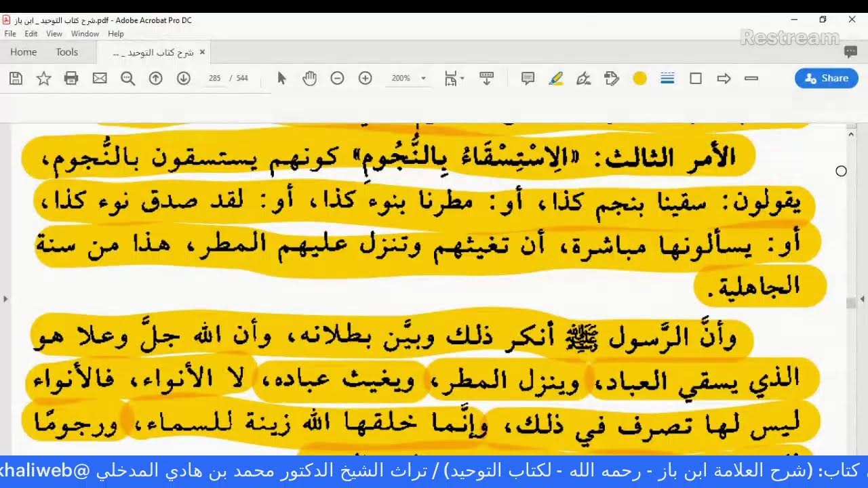Open the scrolling mode tool
868x488 pixels.
click(486, 79)
